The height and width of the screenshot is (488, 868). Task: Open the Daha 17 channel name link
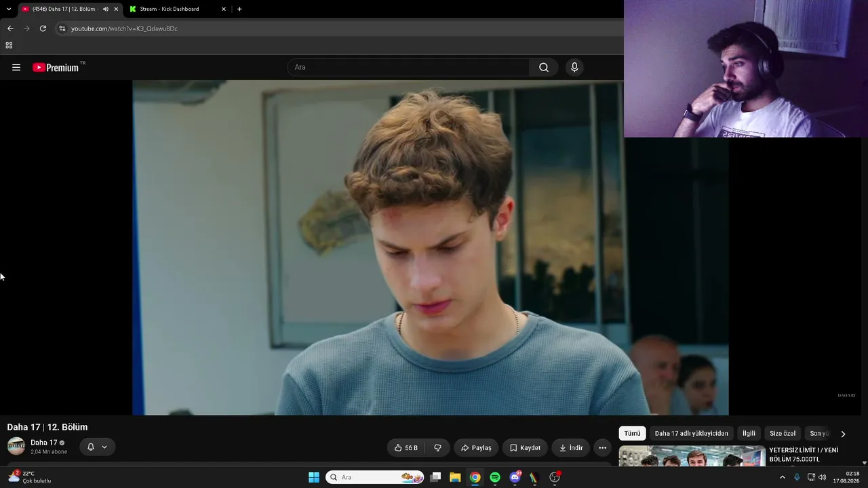[x=43, y=443]
